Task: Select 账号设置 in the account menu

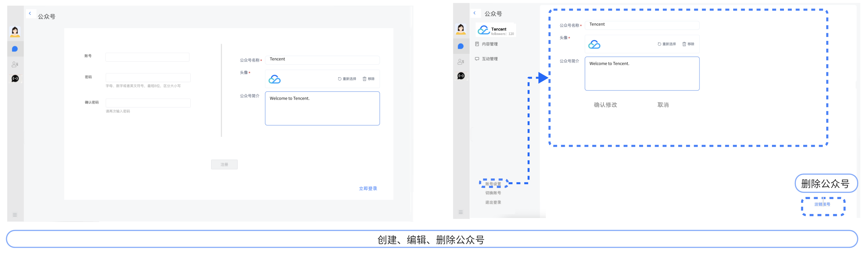Action: (493, 184)
